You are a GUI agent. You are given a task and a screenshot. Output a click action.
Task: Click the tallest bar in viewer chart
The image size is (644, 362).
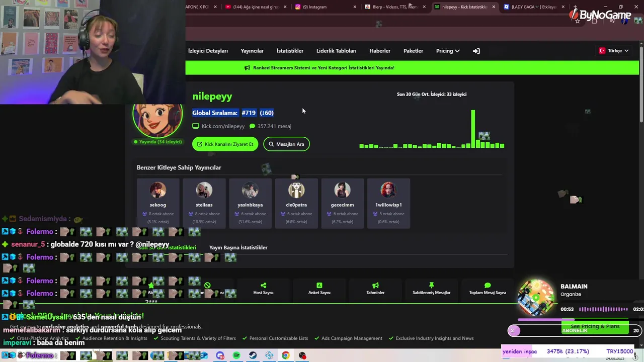[473, 129]
